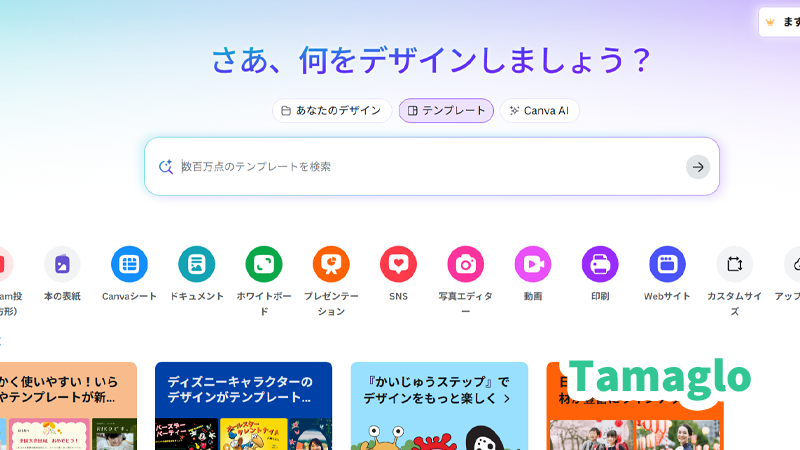The width and height of the screenshot is (800, 450).
Task: Click the magnifier sparkle icon in search bar
Action: [166, 167]
